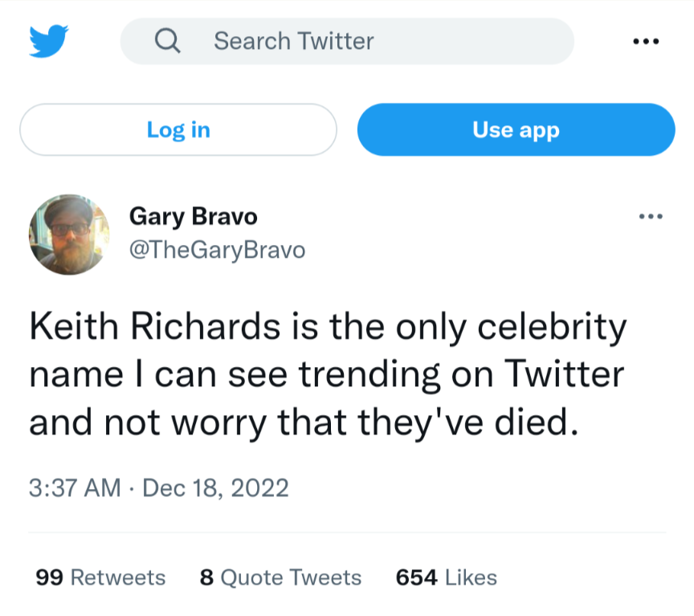Image resolution: width=694 pixels, height=616 pixels.
Task: Click the Gary Bravo display name
Action: pyautogui.click(x=193, y=217)
